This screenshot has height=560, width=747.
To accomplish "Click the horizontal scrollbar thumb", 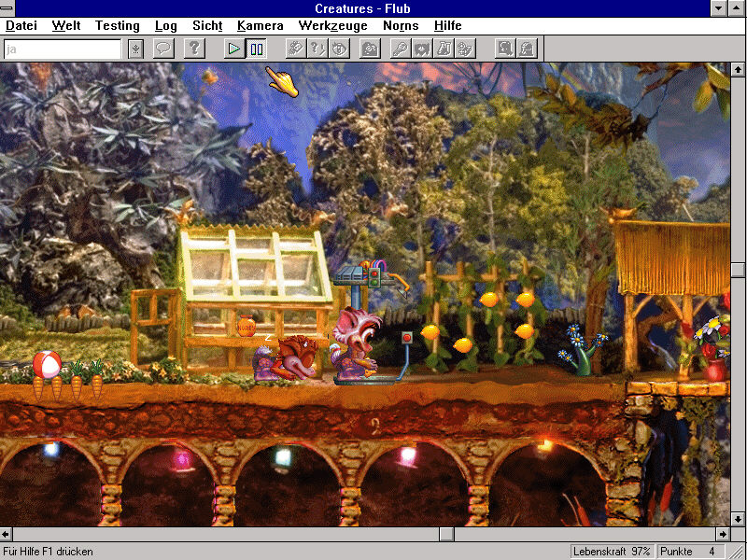I will click(446, 534).
